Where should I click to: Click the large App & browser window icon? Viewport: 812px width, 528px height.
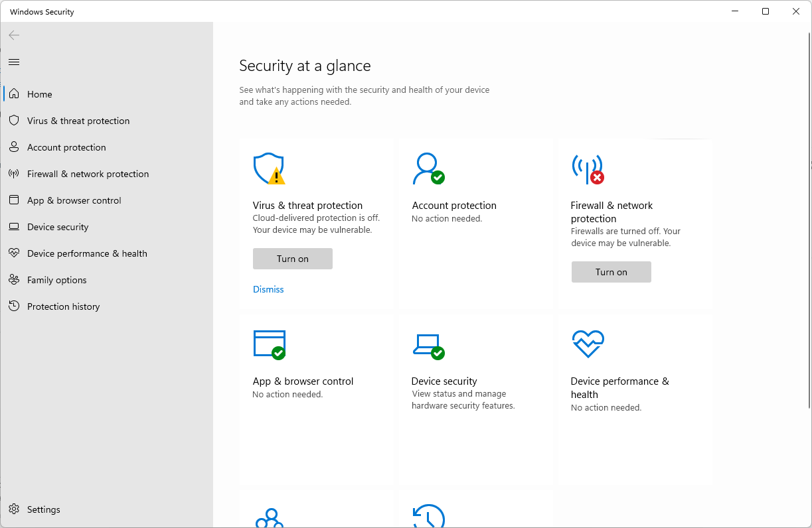click(269, 345)
